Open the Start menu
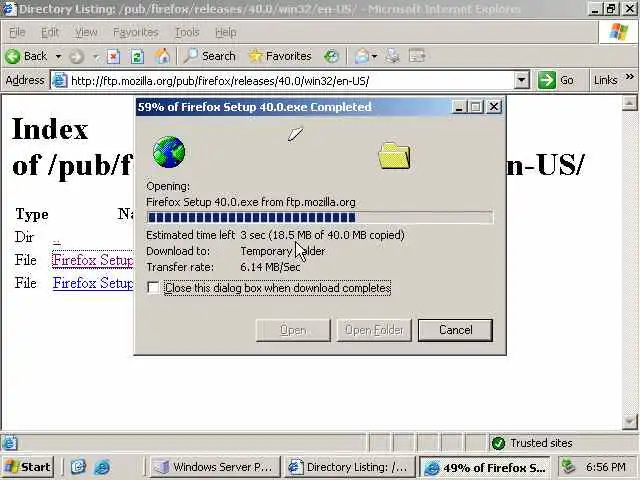The width and height of the screenshot is (640, 480). click(28, 467)
